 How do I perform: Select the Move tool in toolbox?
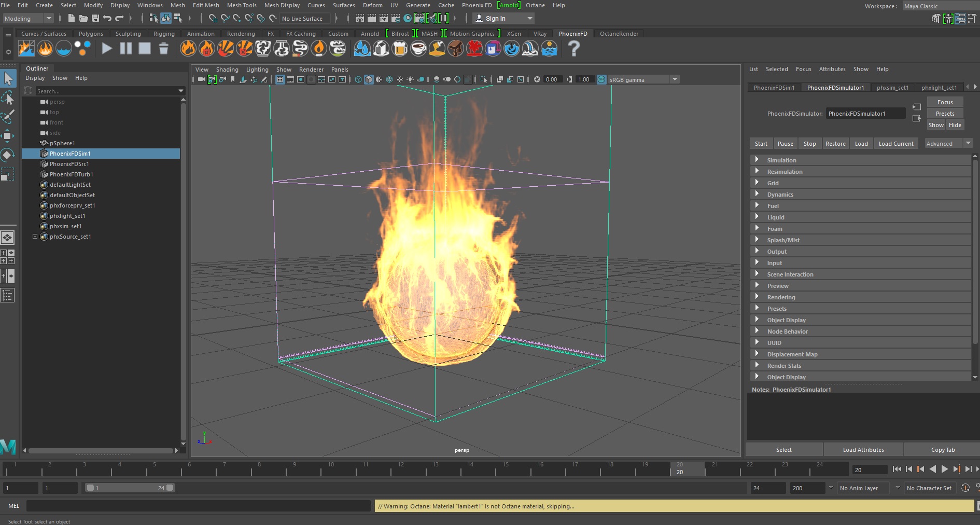pos(8,136)
